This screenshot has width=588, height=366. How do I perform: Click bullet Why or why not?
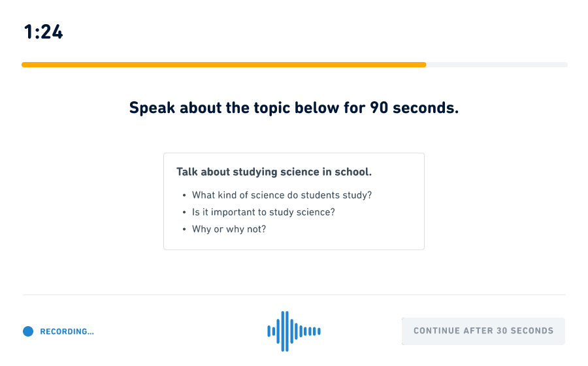(229, 229)
